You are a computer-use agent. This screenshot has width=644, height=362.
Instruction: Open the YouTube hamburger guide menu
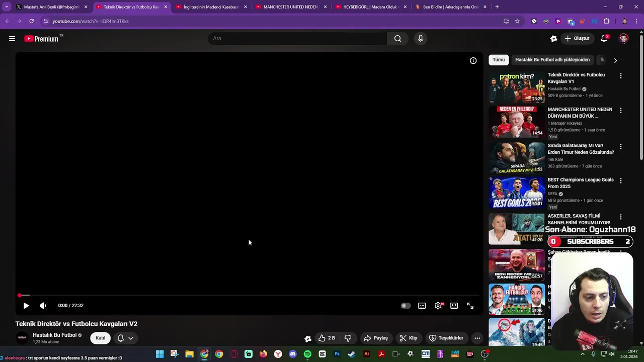pyautogui.click(x=12, y=39)
